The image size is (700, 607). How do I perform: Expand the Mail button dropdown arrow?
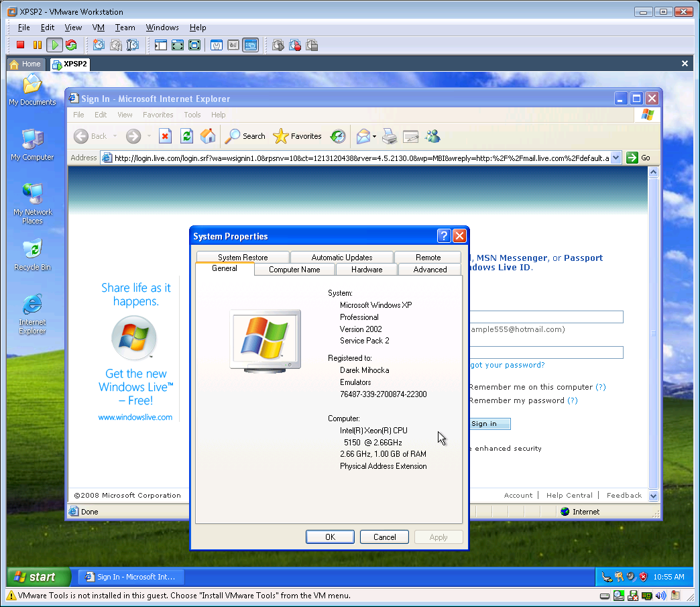[x=374, y=137]
